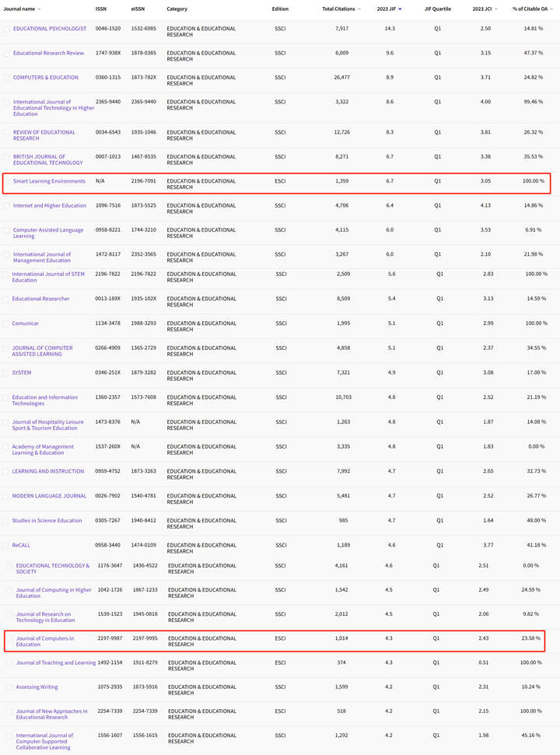Tick checkbox for Journal of Computers in Education
Viewport: 560px width, 755px height.
10,639
